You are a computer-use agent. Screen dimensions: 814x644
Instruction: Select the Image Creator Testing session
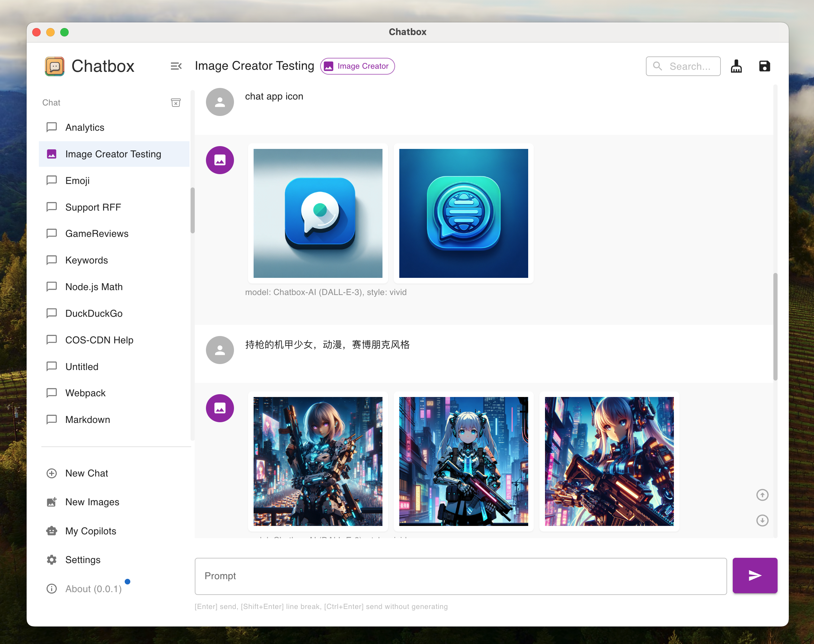tap(114, 154)
